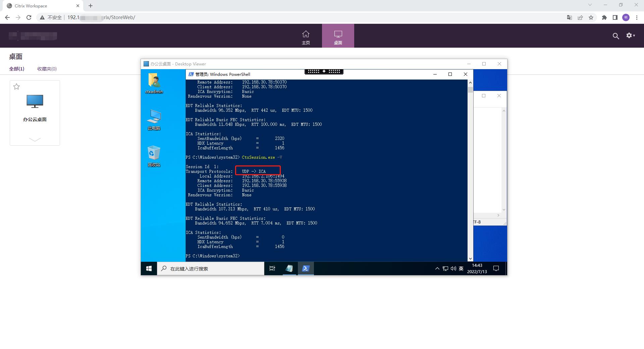This screenshot has width=644, height=349.
Task: Open a new browser tab
Action: [91, 6]
